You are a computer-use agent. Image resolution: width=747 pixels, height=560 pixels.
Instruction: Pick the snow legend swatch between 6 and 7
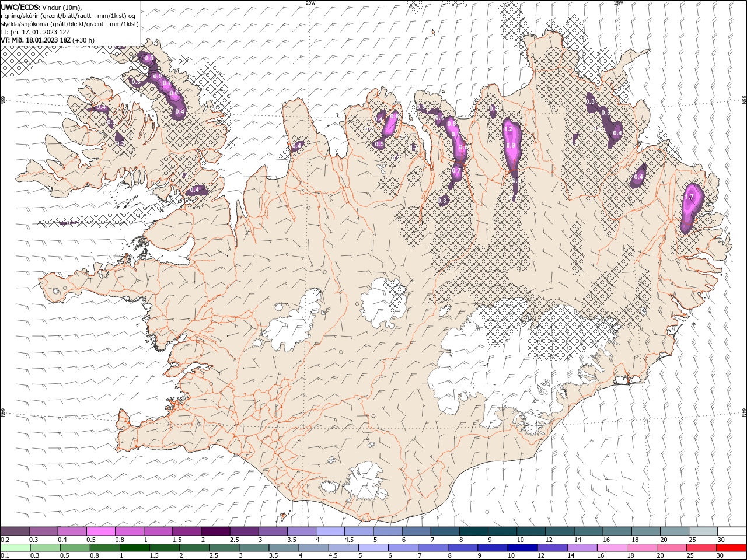point(416,531)
